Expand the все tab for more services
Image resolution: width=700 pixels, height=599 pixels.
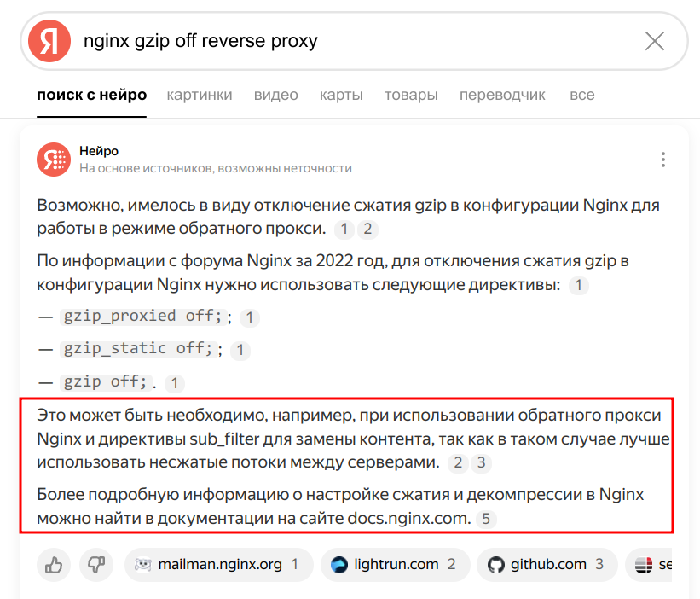(x=581, y=95)
